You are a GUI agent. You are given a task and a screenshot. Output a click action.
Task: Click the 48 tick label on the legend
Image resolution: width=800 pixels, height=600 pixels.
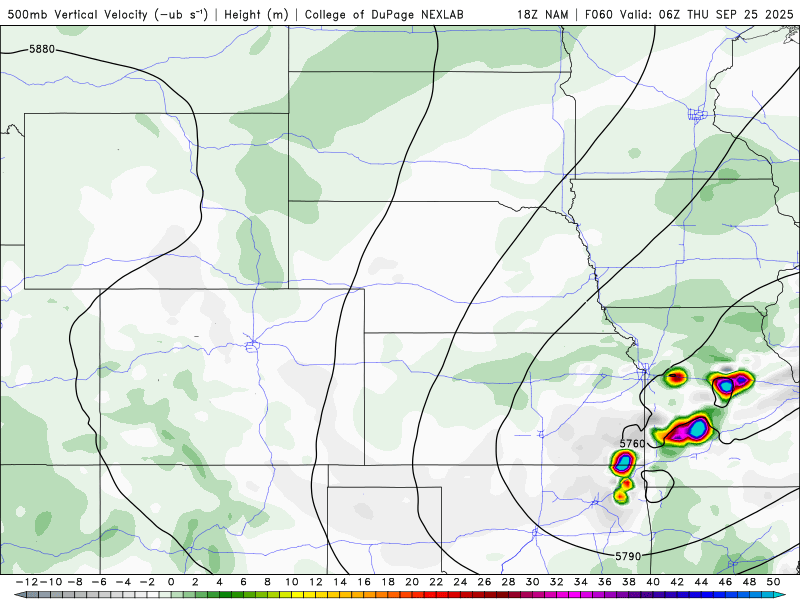click(749, 582)
